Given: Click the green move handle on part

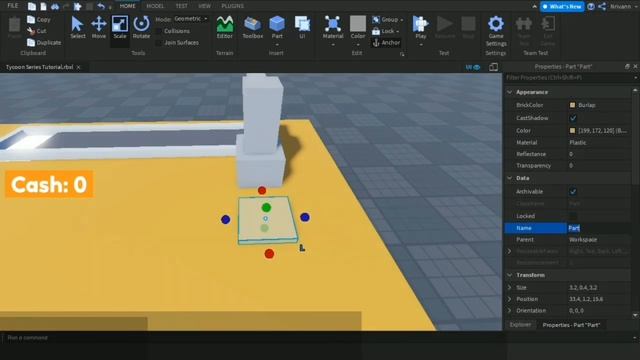Looking at the screenshot, I should (x=266, y=208).
